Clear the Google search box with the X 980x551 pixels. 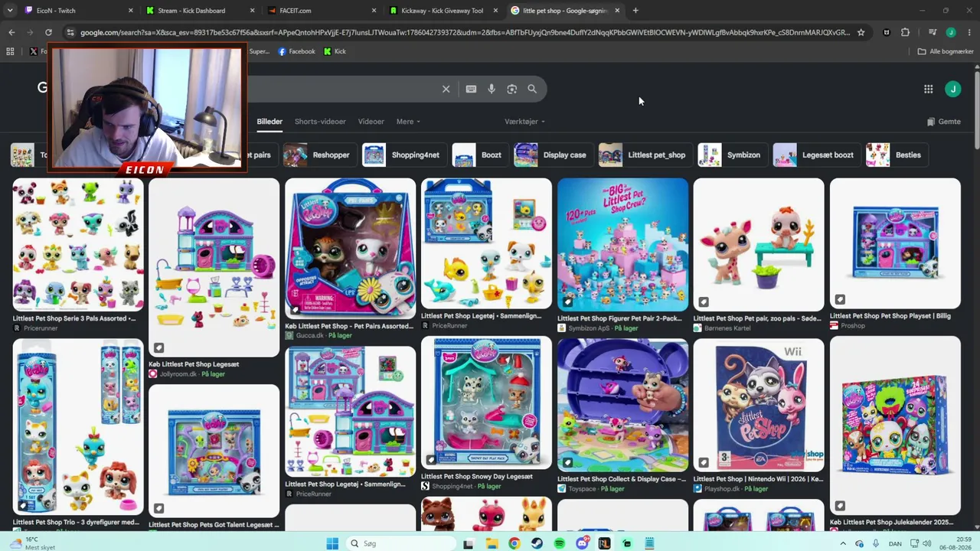pos(446,89)
